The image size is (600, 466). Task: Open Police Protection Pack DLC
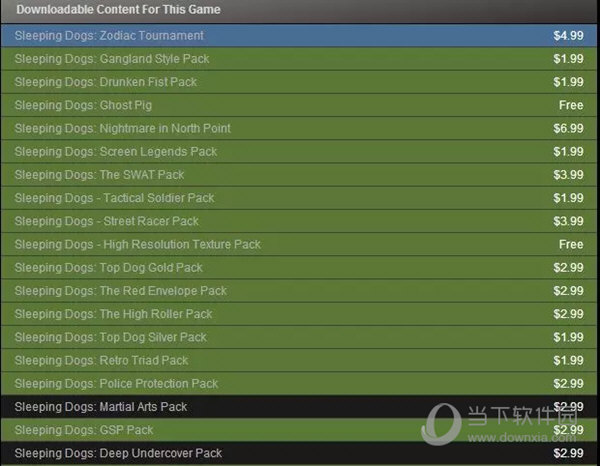pyautogui.click(x=299, y=384)
